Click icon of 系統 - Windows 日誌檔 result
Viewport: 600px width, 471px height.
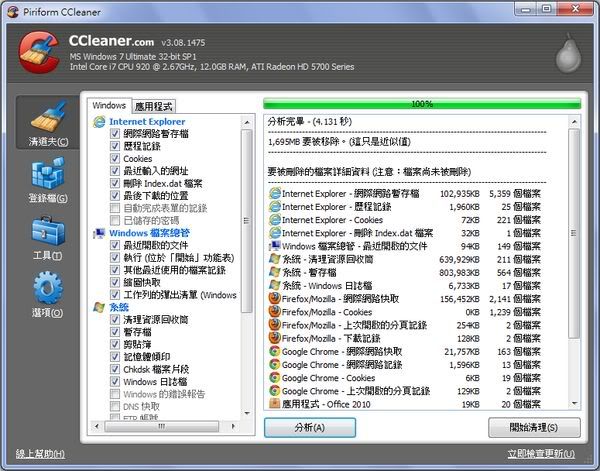[x=275, y=285]
